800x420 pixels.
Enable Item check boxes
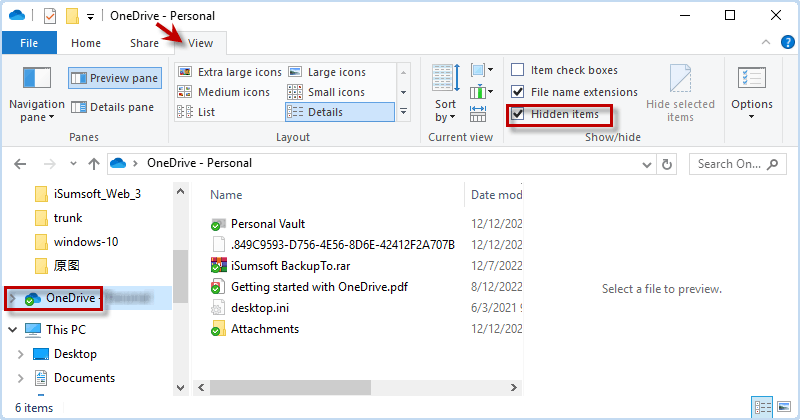[x=517, y=69]
